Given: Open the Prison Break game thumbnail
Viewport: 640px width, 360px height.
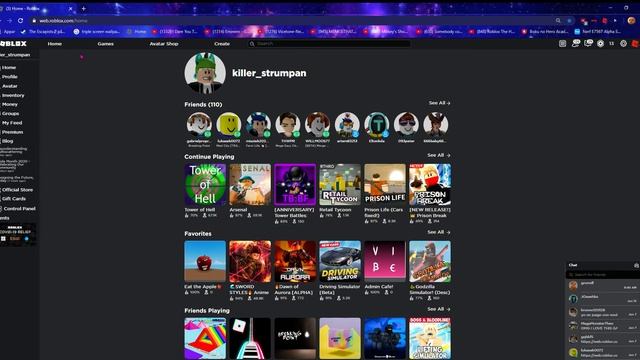Looking at the screenshot, I should tap(430, 184).
